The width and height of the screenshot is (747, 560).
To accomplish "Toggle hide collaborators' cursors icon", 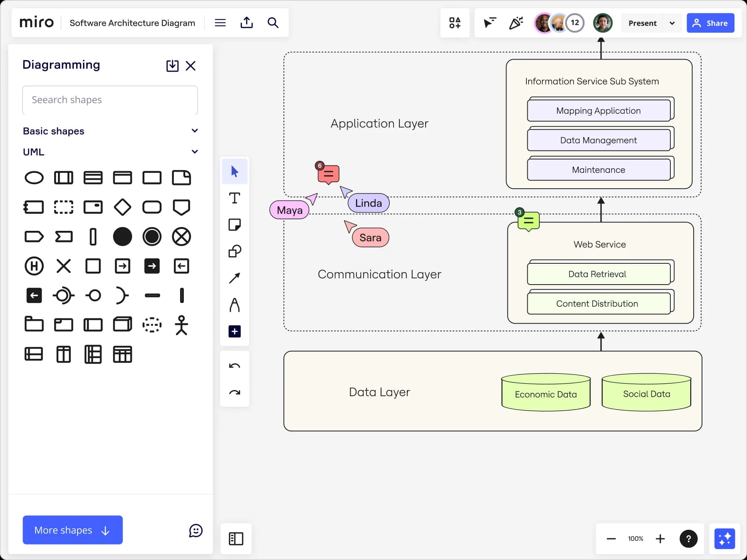I will click(x=490, y=22).
